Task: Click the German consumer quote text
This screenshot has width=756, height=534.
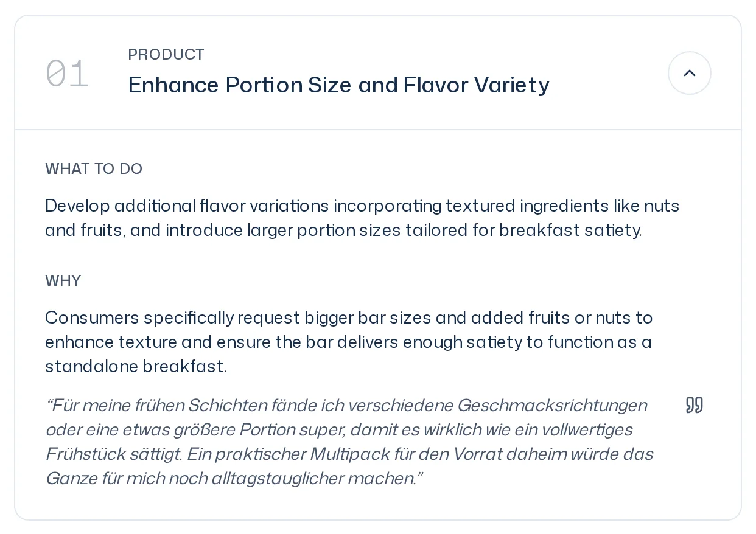Action: 349,442
